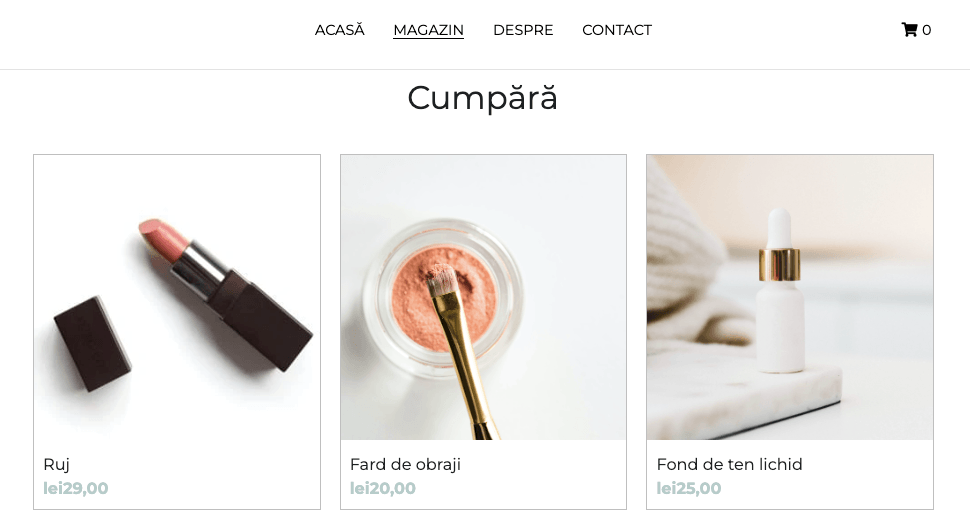The height and width of the screenshot is (521, 970).
Task: Open the shopping cart icon
Action: 909,30
